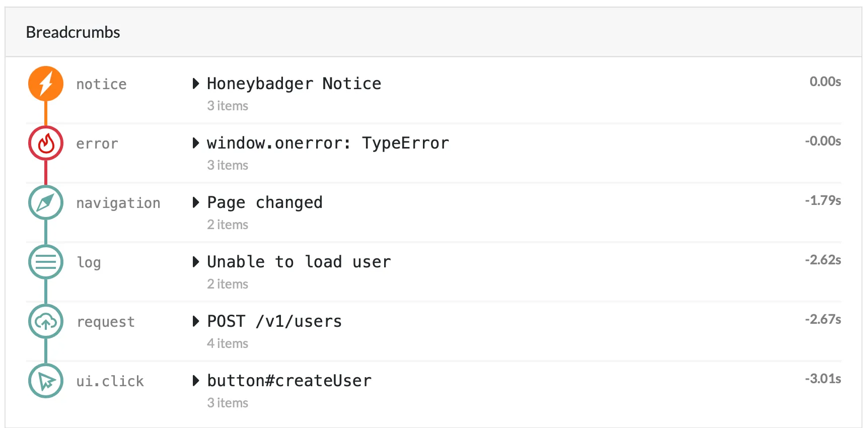Viewport: 868px width, 428px height.
Task: Click the -3.01s timestamp on ui.click row
Action: [824, 379]
